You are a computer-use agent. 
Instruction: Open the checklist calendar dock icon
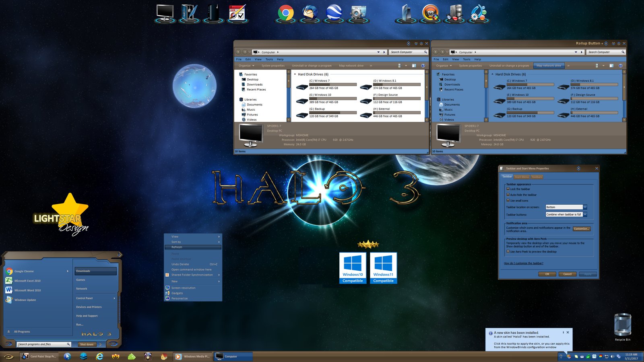coord(237,13)
